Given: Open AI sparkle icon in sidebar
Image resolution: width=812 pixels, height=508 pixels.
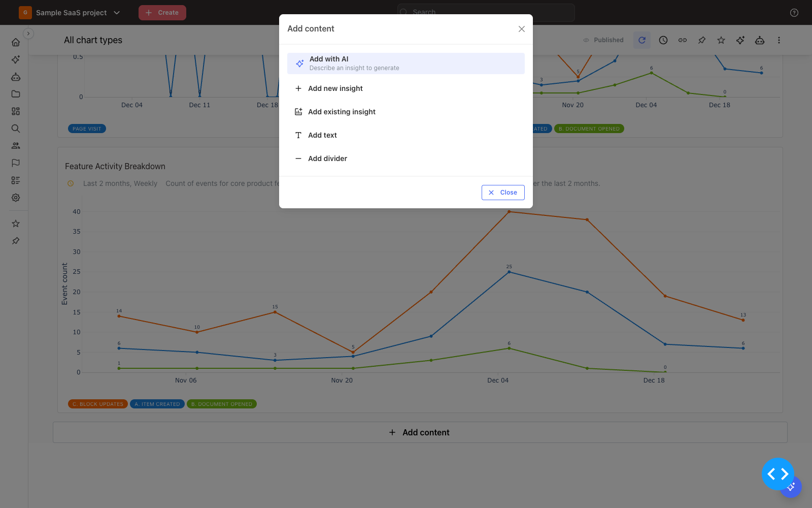Looking at the screenshot, I should click(x=16, y=59).
